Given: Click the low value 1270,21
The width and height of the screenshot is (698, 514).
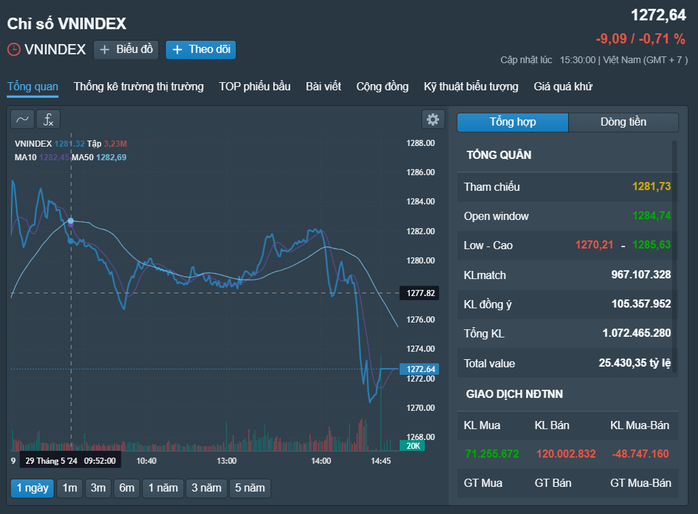Looking at the screenshot, I should (594, 245).
